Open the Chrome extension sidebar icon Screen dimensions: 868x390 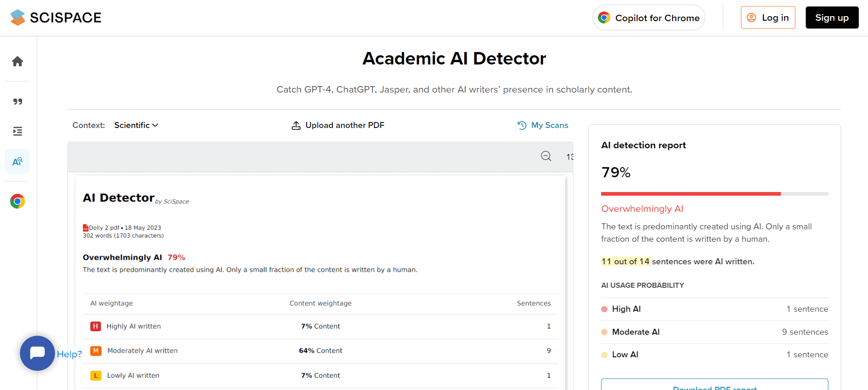[18, 201]
